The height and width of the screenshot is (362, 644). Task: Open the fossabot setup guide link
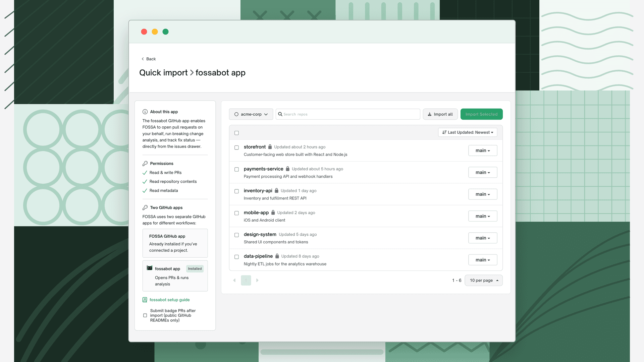pos(169,300)
